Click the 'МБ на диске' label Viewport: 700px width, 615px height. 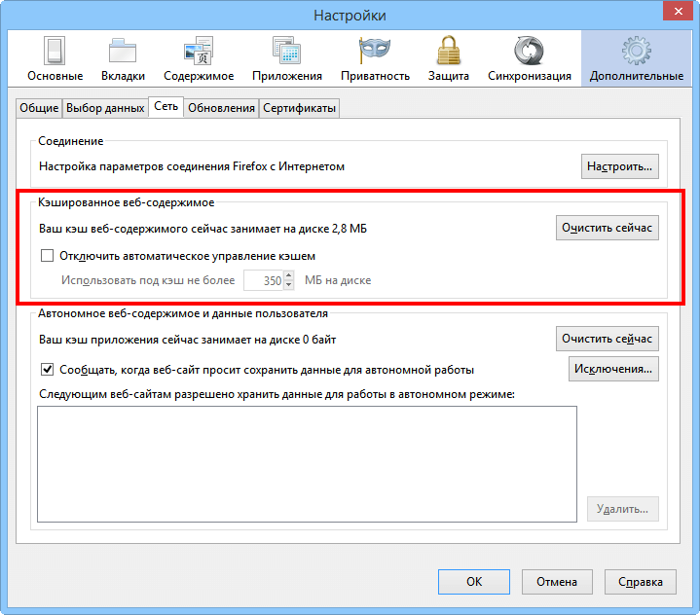point(338,280)
